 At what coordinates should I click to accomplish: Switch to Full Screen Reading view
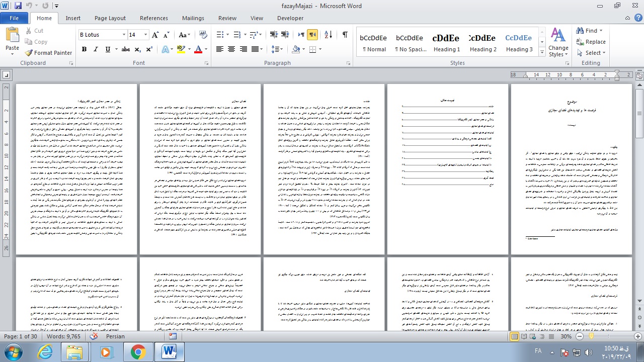(x=524, y=336)
